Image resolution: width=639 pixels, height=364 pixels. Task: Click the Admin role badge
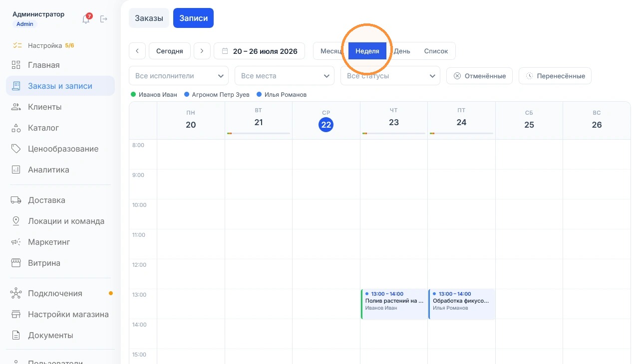(25, 24)
